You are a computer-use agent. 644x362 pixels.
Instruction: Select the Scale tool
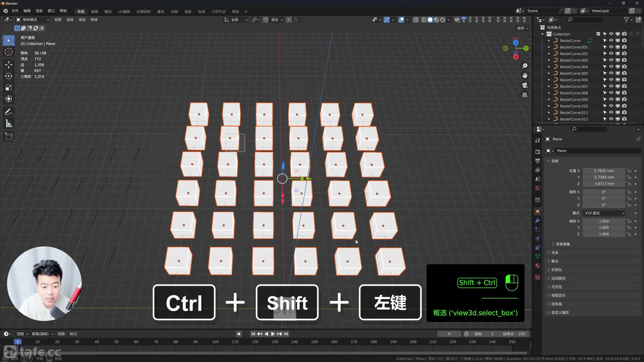9,87
